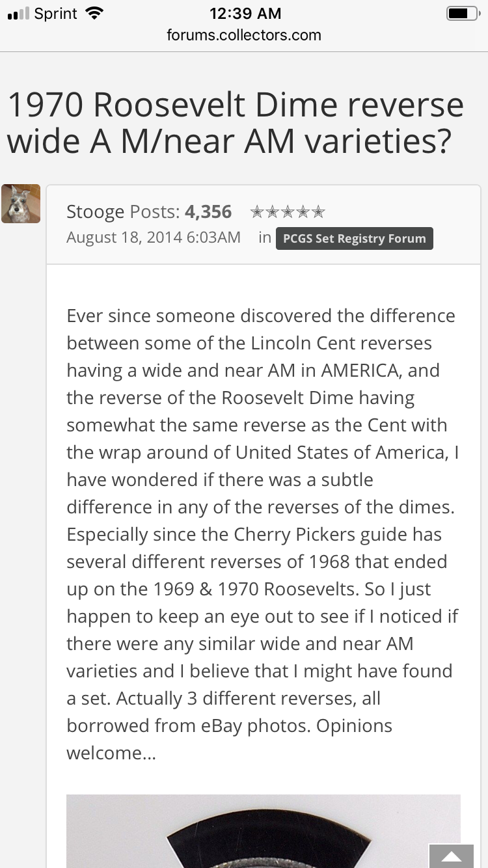Open Stooge's user profile name link

[96, 211]
